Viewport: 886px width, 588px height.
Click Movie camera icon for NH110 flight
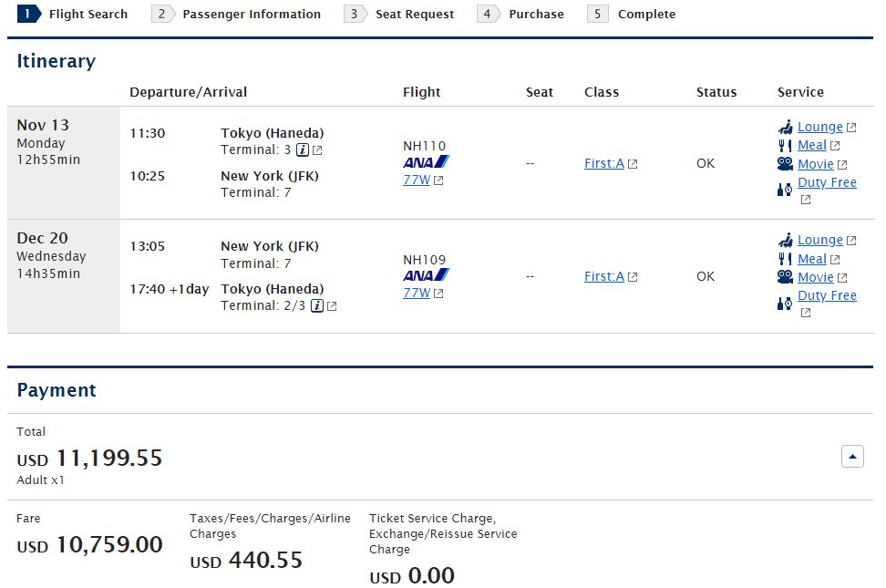point(785,164)
